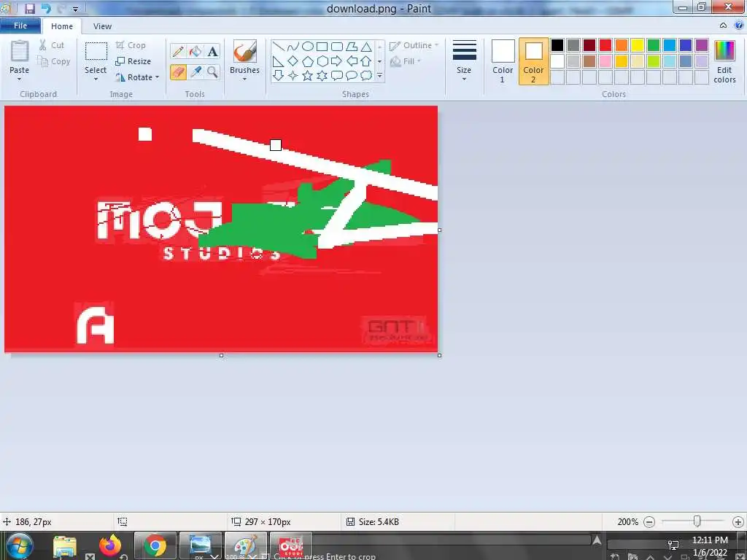Open the Select dropdown arrow
747x560 pixels.
pos(96,79)
